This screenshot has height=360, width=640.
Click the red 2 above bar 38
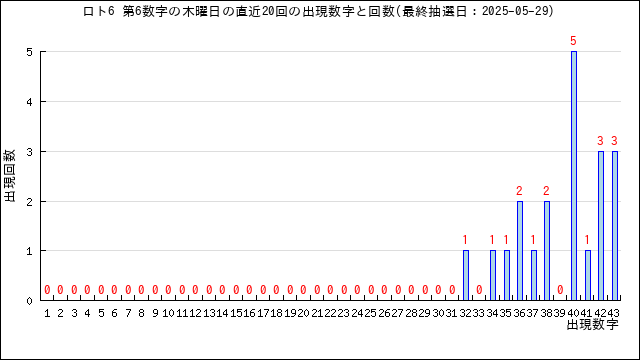pos(547,191)
